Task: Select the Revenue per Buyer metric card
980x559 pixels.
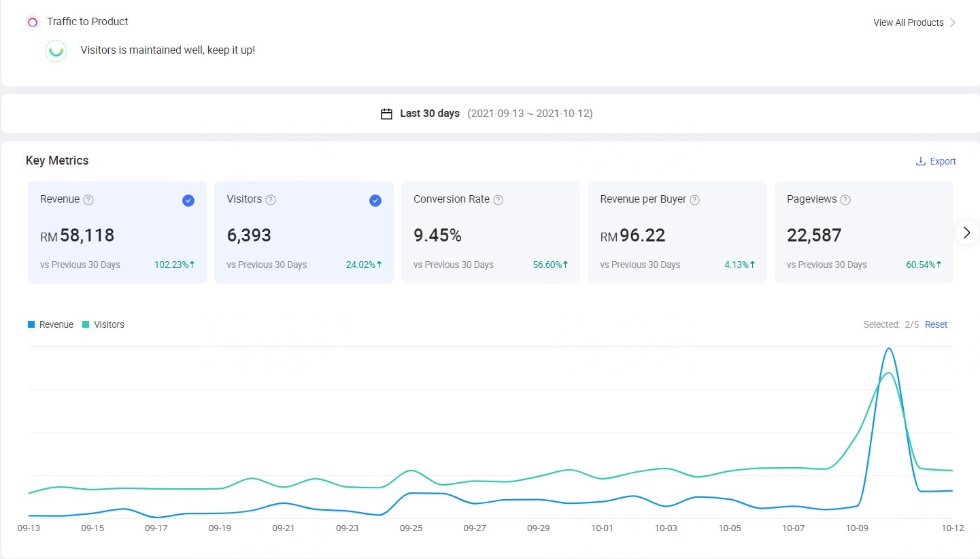Action: pyautogui.click(x=677, y=232)
